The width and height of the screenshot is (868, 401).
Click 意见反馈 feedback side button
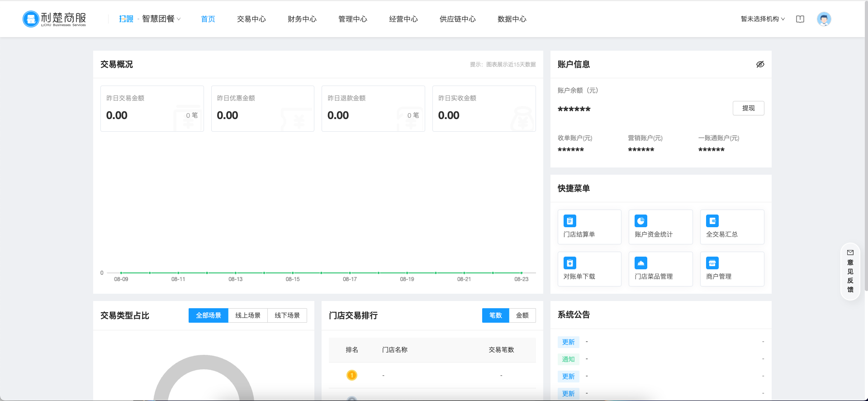(x=850, y=272)
